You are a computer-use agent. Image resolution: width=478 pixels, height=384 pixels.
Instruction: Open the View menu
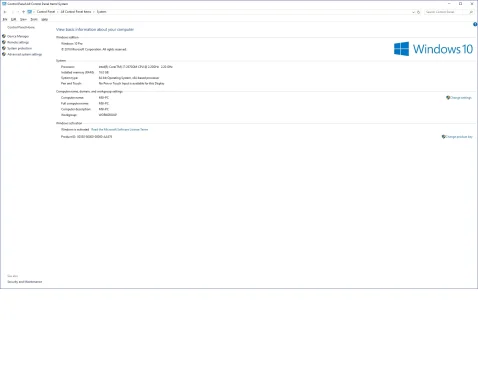click(x=23, y=19)
